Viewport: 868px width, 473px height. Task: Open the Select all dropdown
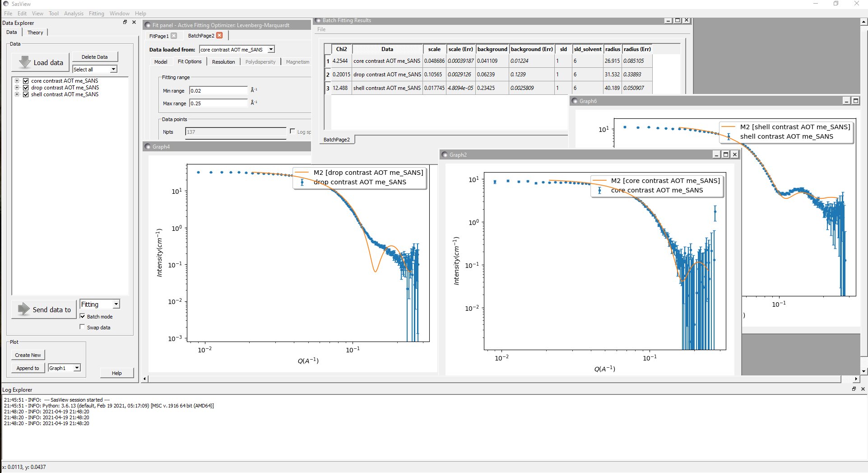[x=113, y=69]
